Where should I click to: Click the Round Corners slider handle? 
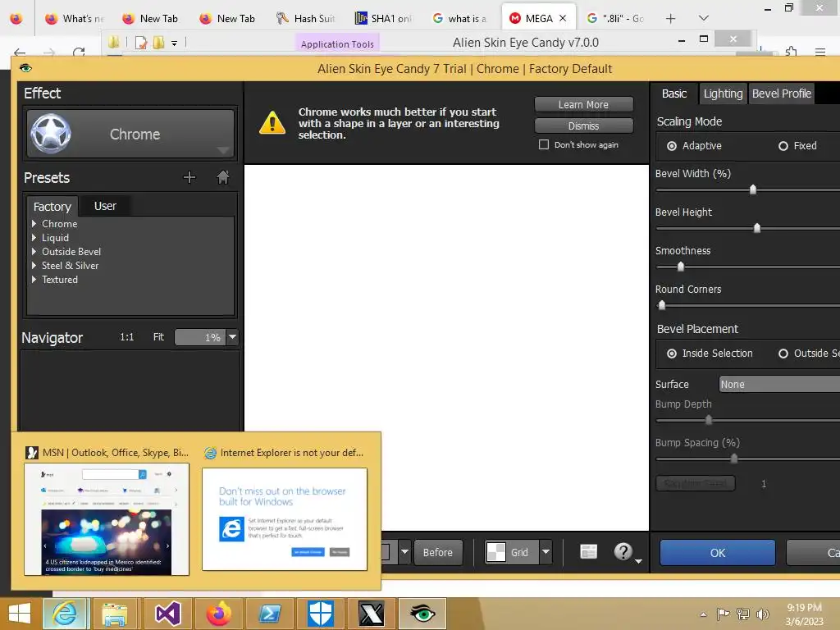[x=662, y=305]
